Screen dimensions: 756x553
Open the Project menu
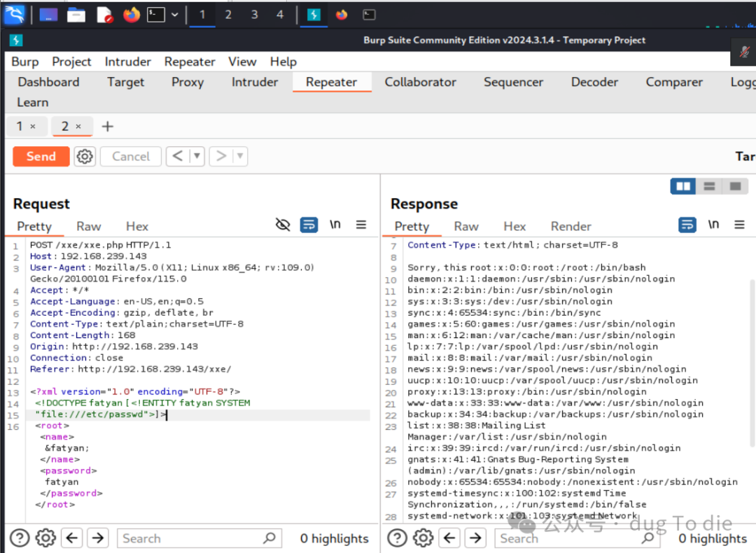pyautogui.click(x=71, y=62)
